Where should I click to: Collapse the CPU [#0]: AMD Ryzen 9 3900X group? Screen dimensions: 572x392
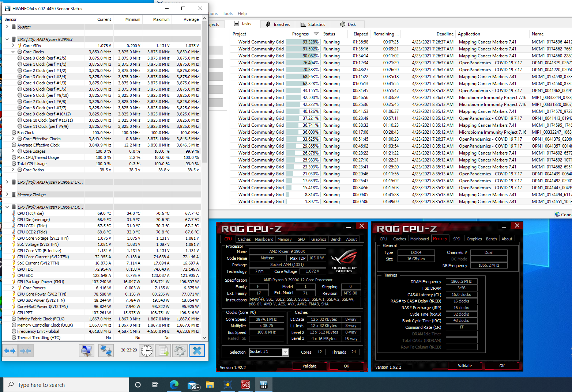coord(7,39)
